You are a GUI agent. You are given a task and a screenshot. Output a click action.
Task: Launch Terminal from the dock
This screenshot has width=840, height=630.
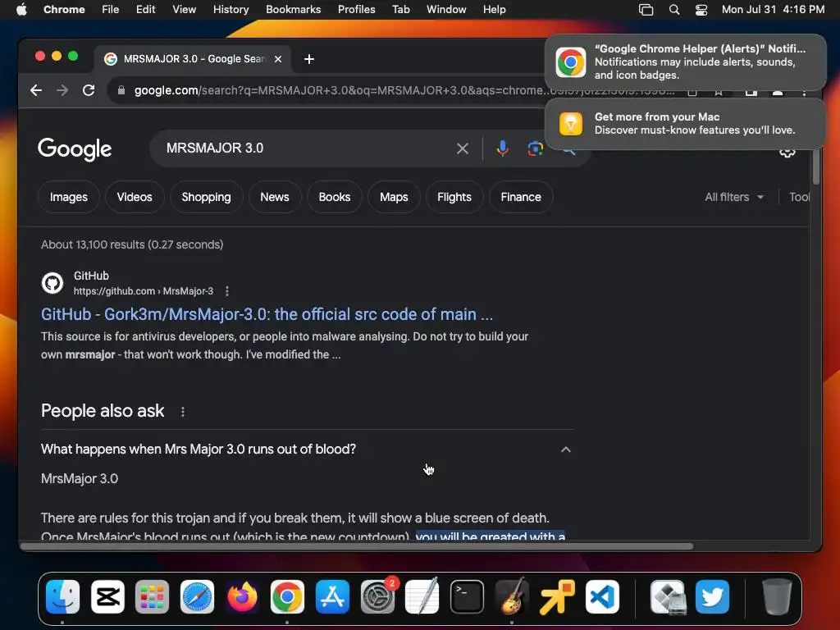click(467, 596)
